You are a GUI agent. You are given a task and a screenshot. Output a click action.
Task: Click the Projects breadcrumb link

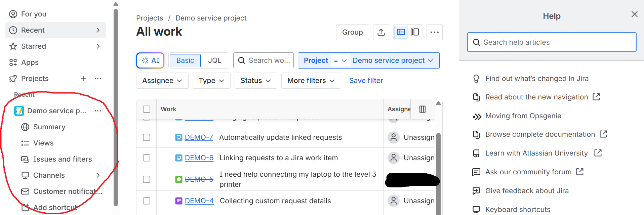(x=150, y=18)
